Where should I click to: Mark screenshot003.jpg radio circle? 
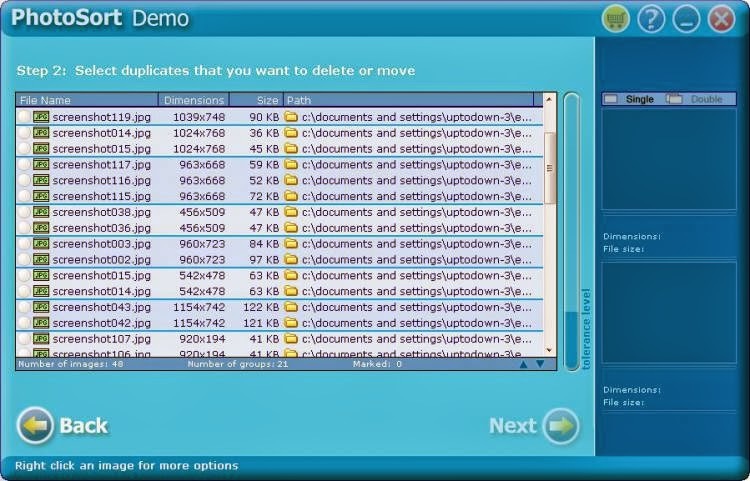tap(24, 243)
